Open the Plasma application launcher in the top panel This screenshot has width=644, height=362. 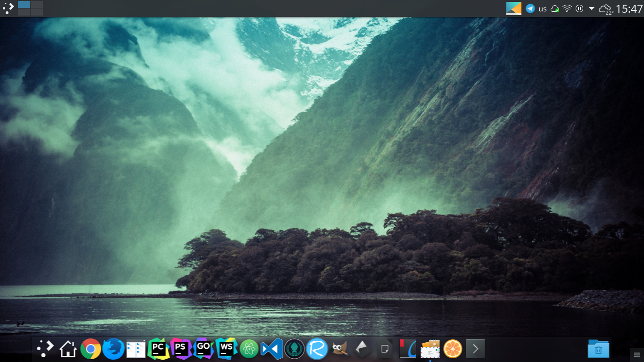tap(8, 8)
